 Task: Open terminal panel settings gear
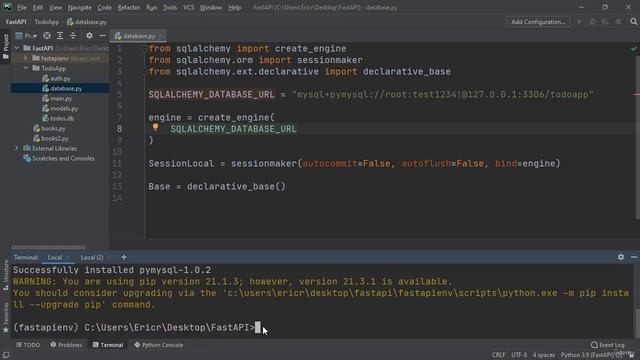pyautogui.click(x=621, y=257)
